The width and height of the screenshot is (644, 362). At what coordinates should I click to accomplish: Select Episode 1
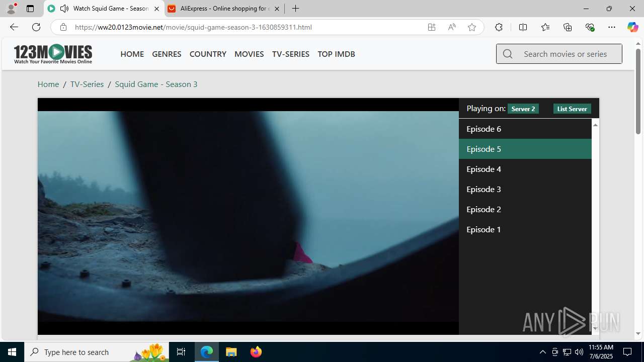(525, 229)
